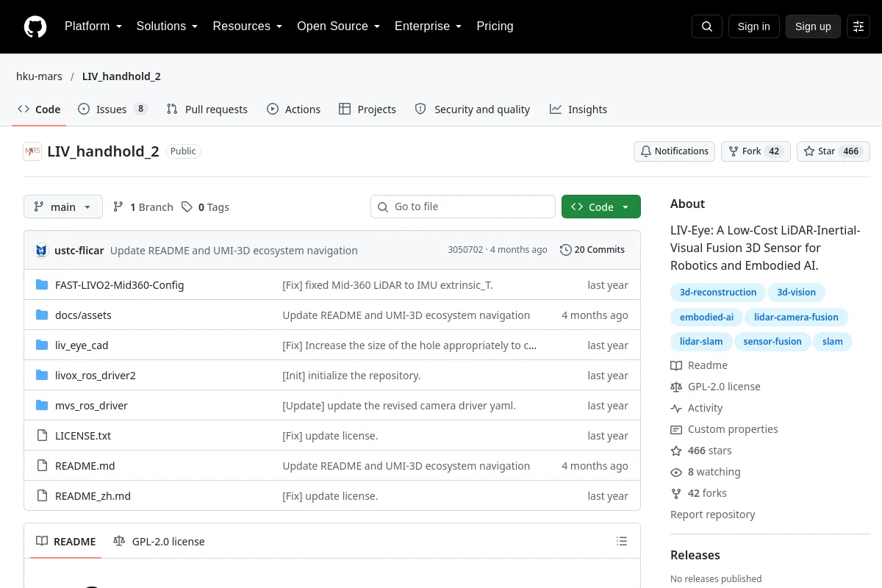882x588 pixels.
Task: Fork the repository using Fork button
Action: click(756, 151)
